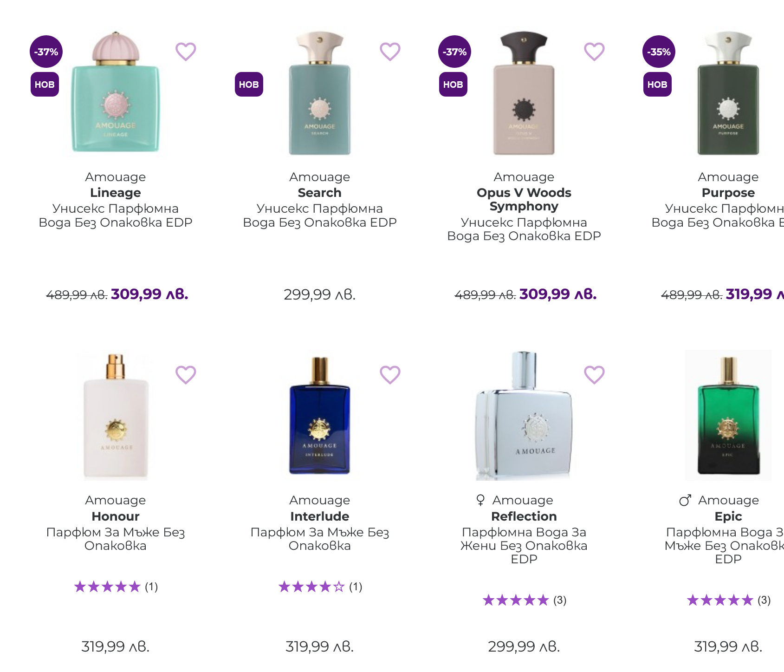Toggle wishlist heart for Amouage Search
The height and width of the screenshot is (672, 784).
(x=390, y=52)
